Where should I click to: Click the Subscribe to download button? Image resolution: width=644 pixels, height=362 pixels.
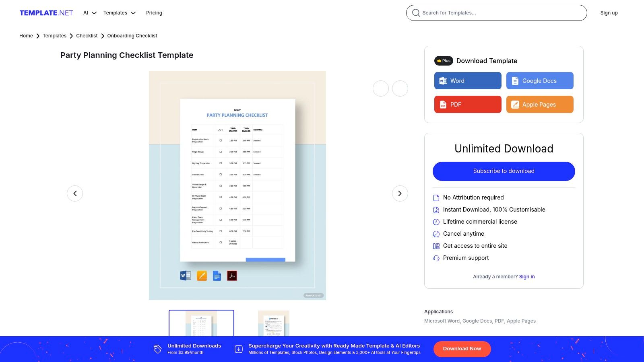[504, 171]
